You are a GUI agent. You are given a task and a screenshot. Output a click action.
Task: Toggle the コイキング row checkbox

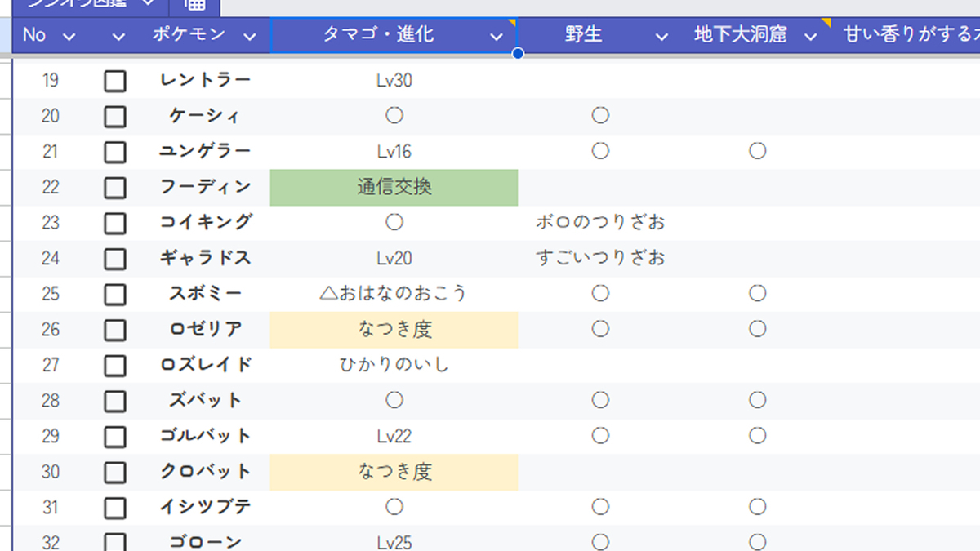coord(115,223)
